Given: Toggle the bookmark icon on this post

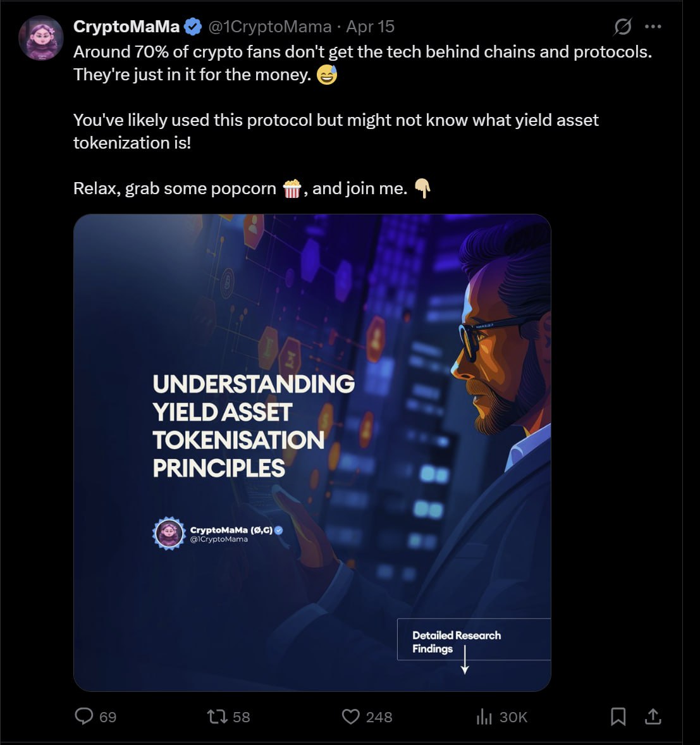Looking at the screenshot, I should 618,716.
